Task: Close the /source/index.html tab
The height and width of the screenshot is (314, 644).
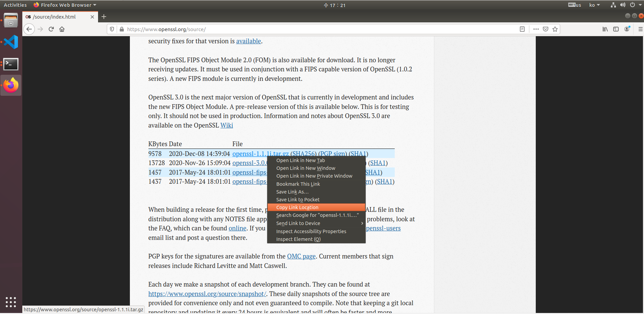Action: click(x=92, y=17)
